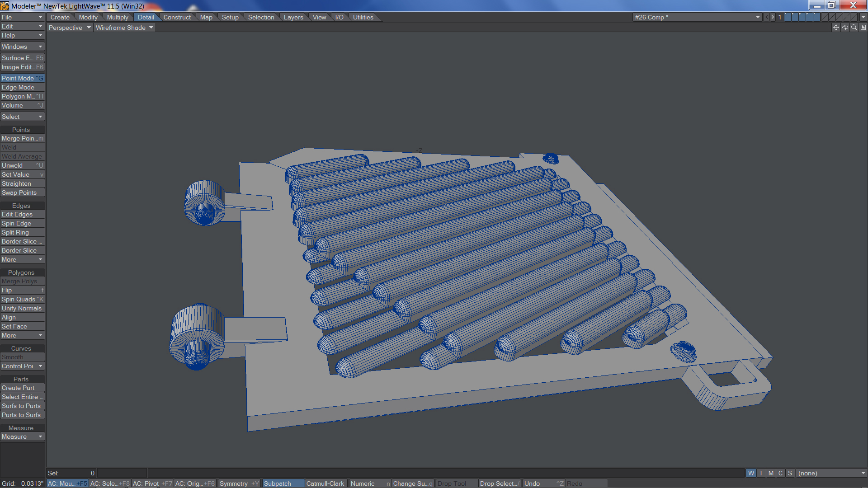Open the vertex map (none) dropdown
The width and height of the screenshot is (868, 488).
[x=831, y=473]
